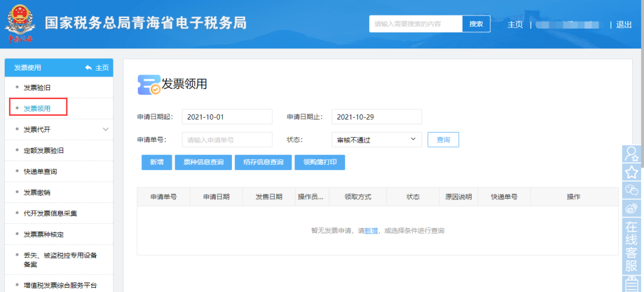The width and height of the screenshot is (644, 292).
Task: Select 快递单查询 in sidebar
Action: point(41,171)
